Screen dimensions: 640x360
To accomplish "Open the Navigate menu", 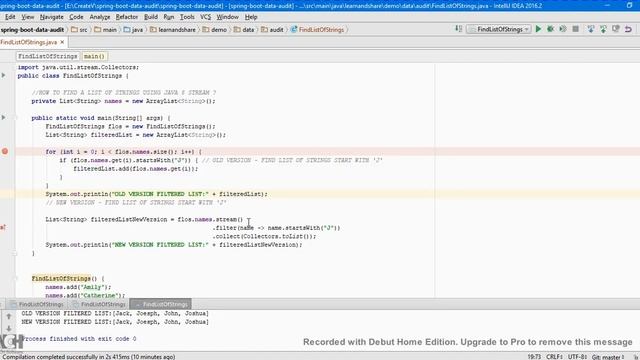I will [51, 17].
